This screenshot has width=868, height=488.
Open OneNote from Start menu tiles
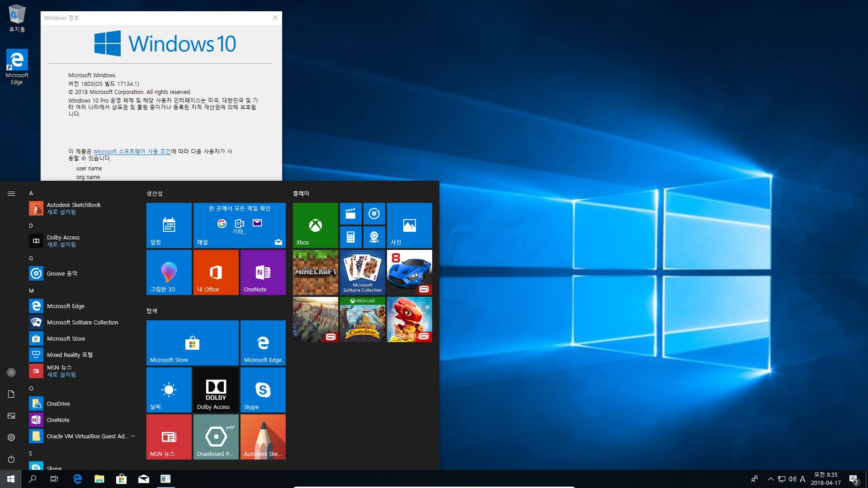pyautogui.click(x=263, y=272)
